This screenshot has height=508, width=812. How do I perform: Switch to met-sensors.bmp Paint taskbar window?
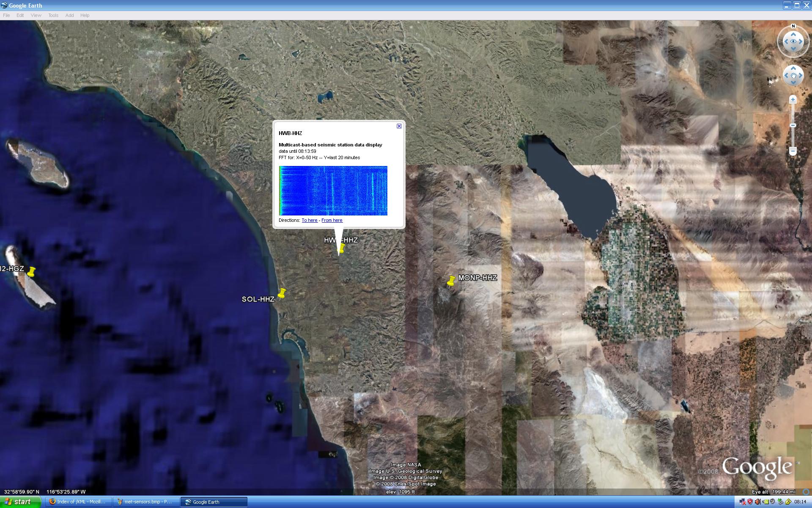[145, 502]
